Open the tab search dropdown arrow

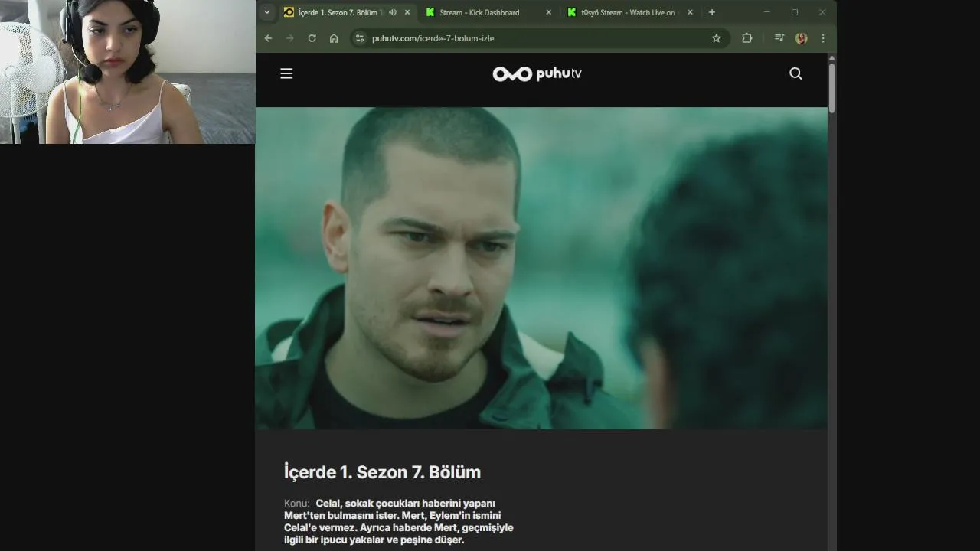coord(266,12)
